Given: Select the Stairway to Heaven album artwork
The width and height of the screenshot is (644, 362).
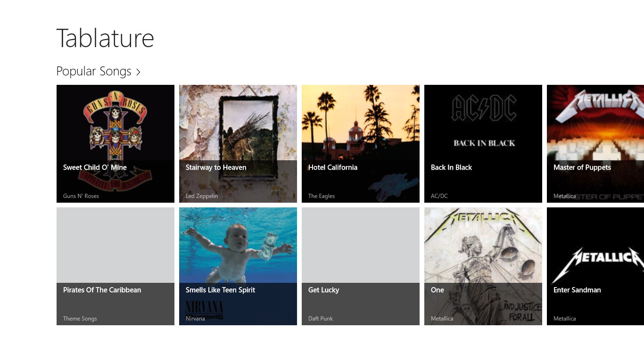Looking at the screenshot, I should (238, 123).
